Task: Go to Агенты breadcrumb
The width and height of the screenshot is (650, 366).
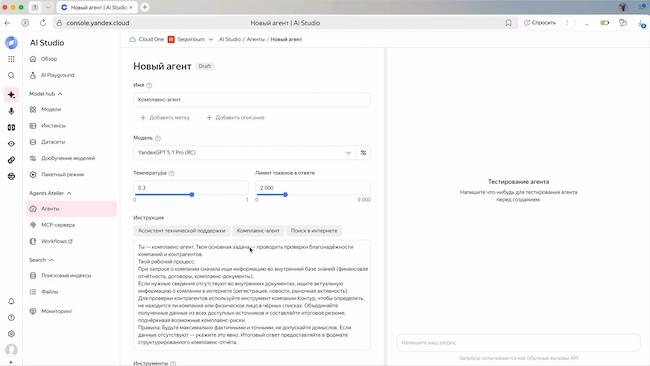Action: point(255,39)
